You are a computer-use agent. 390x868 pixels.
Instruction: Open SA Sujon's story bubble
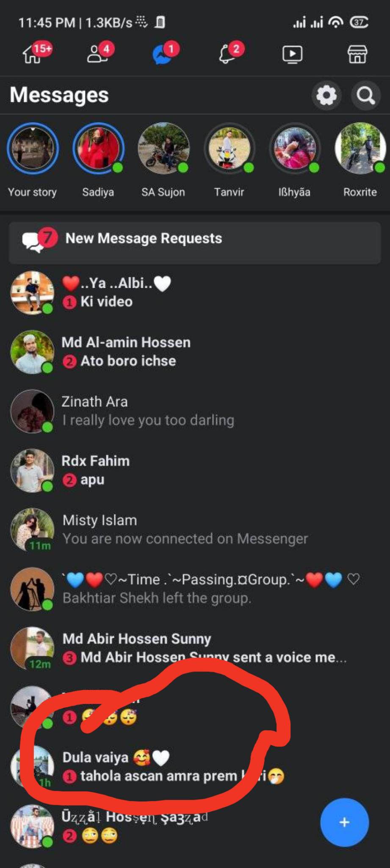pyautogui.click(x=163, y=149)
